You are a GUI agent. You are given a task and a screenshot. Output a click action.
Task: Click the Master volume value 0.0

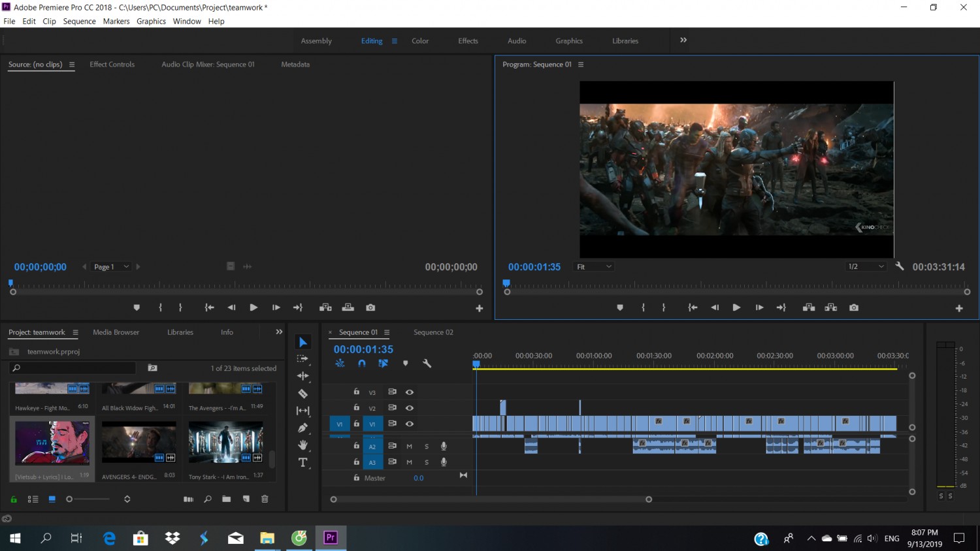418,478
